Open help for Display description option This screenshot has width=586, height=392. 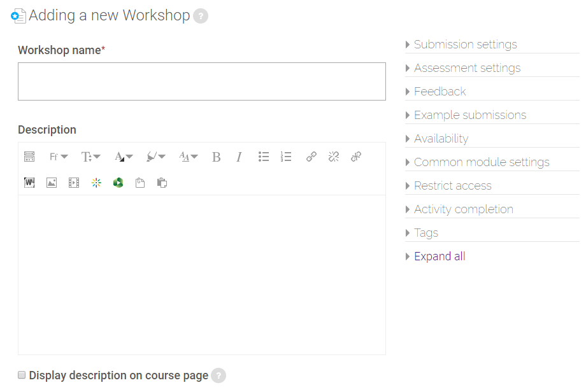[218, 375]
